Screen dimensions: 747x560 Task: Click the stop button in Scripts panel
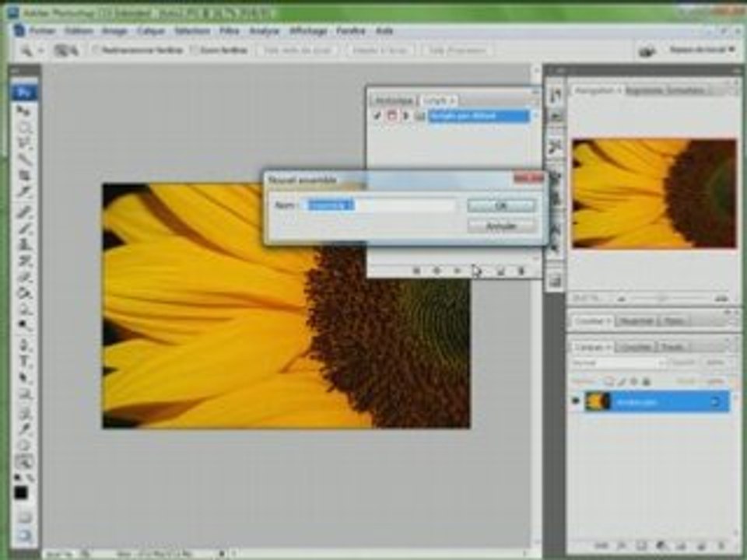tap(416, 271)
